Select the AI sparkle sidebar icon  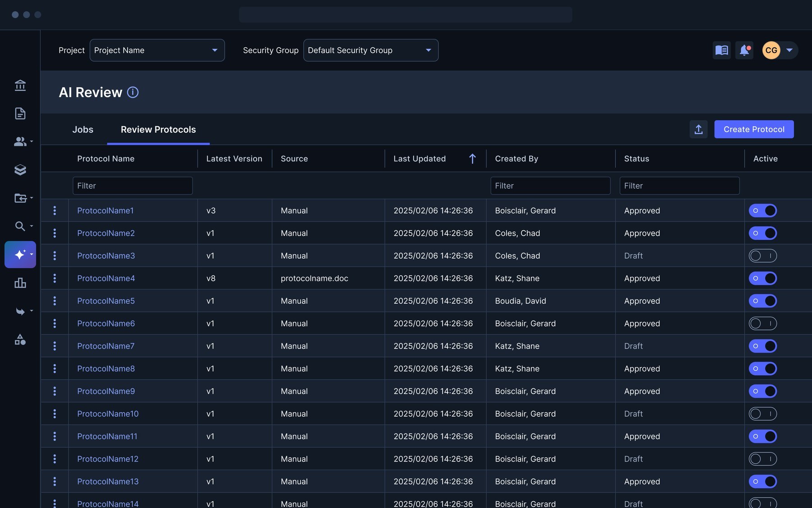click(x=20, y=255)
